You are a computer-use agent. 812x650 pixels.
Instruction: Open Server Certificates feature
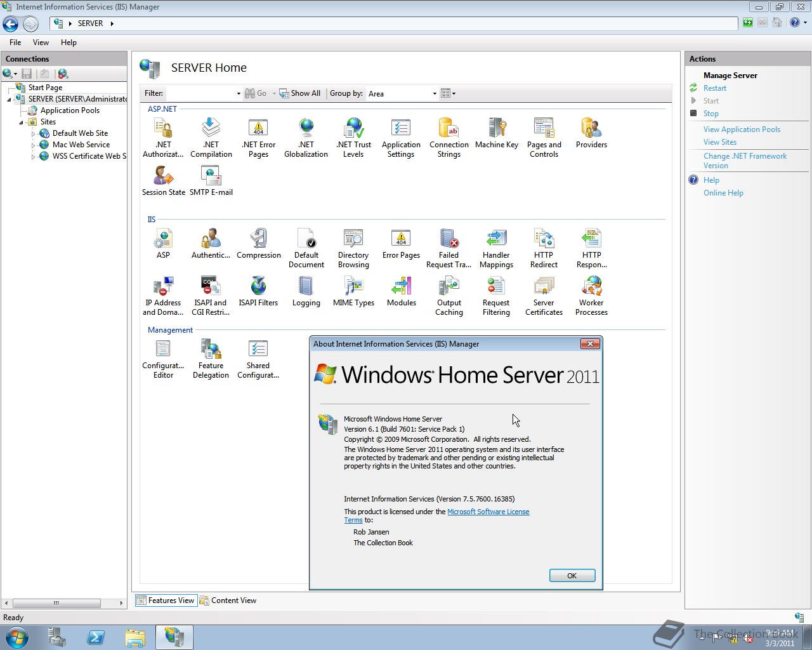tap(544, 296)
